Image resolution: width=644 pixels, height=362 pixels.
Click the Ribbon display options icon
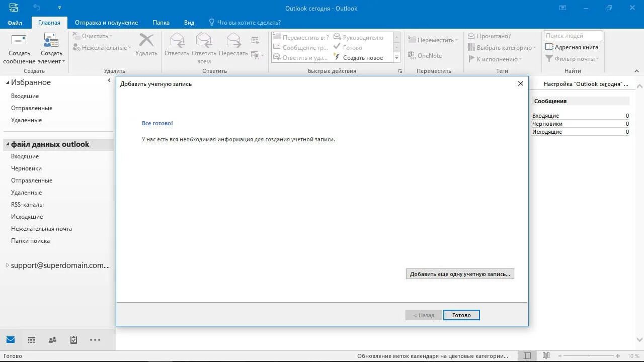click(x=562, y=8)
